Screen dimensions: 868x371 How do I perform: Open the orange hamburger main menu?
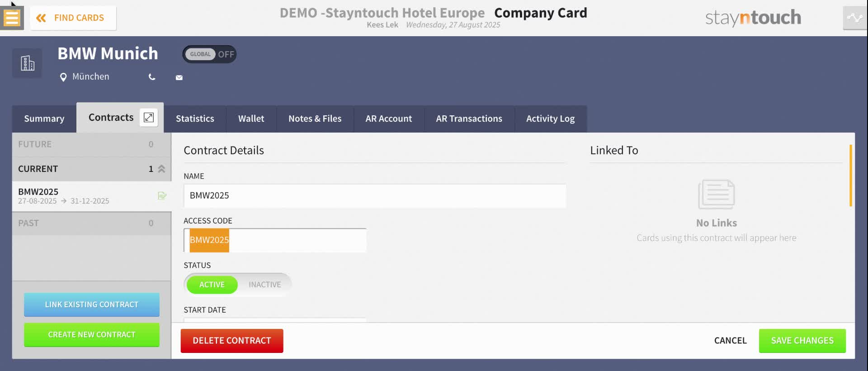click(12, 18)
